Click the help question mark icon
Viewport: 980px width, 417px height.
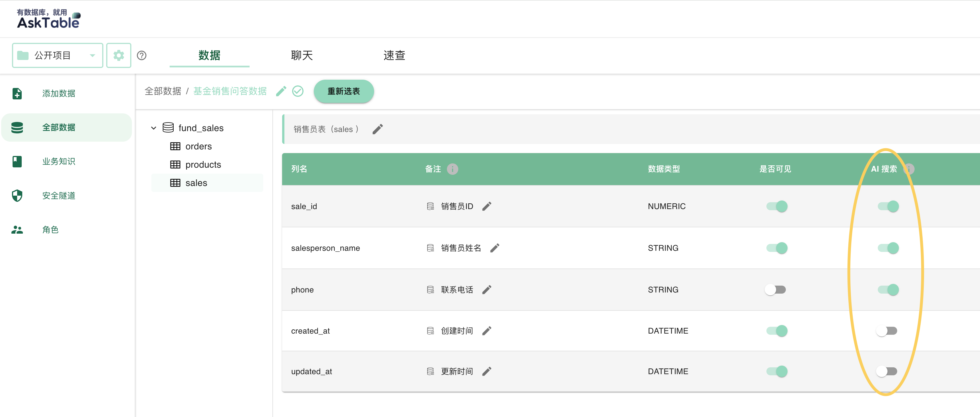point(142,55)
